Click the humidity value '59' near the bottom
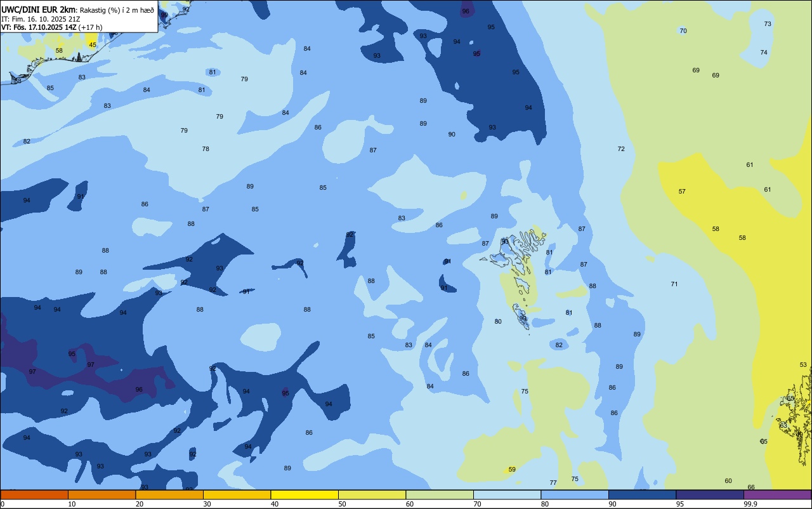 pyautogui.click(x=512, y=470)
